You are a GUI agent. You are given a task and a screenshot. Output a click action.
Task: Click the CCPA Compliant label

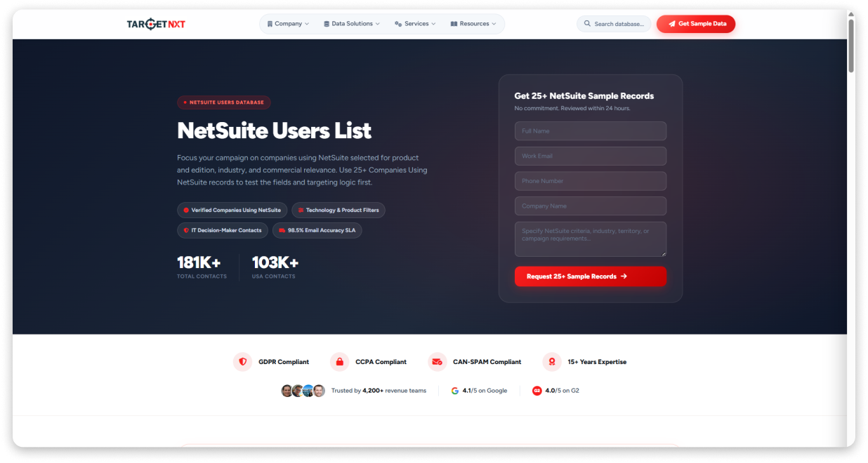[381, 362]
